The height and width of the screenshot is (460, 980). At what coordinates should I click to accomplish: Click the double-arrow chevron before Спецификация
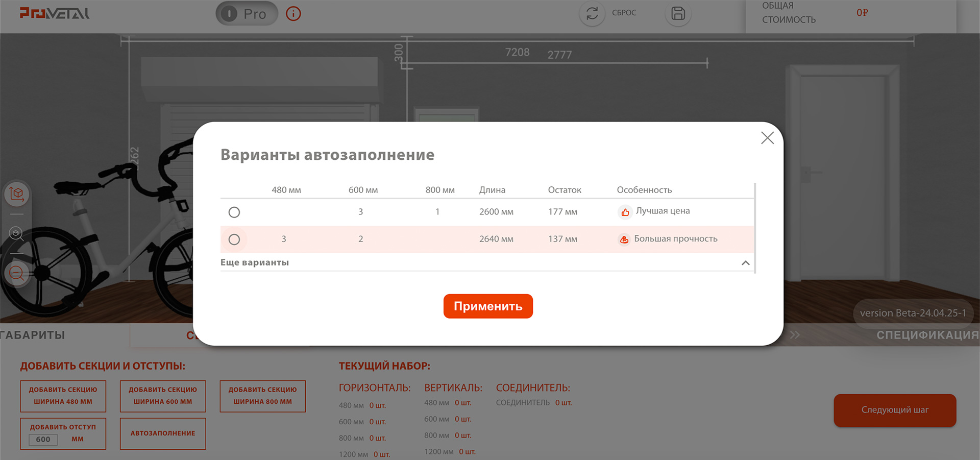795,335
